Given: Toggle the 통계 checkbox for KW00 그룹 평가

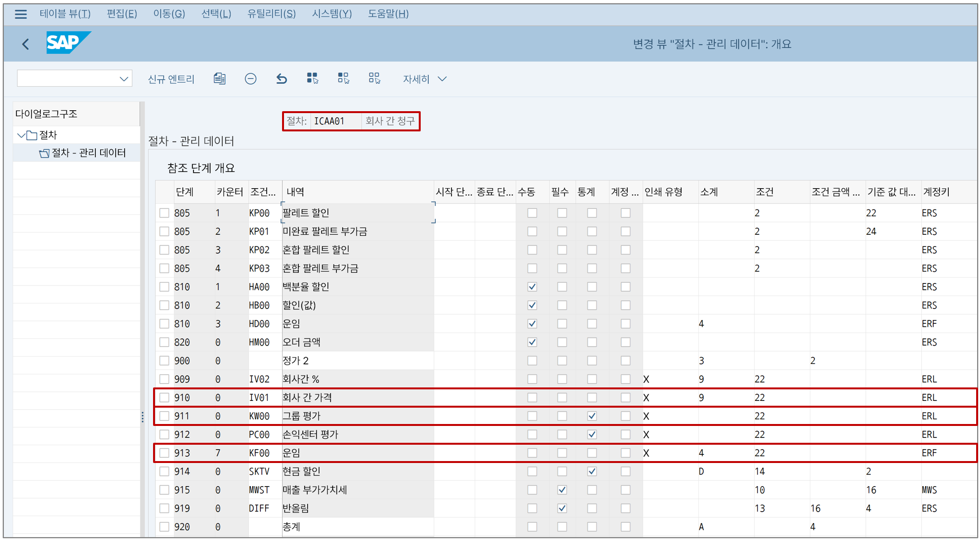Looking at the screenshot, I should (592, 416).
